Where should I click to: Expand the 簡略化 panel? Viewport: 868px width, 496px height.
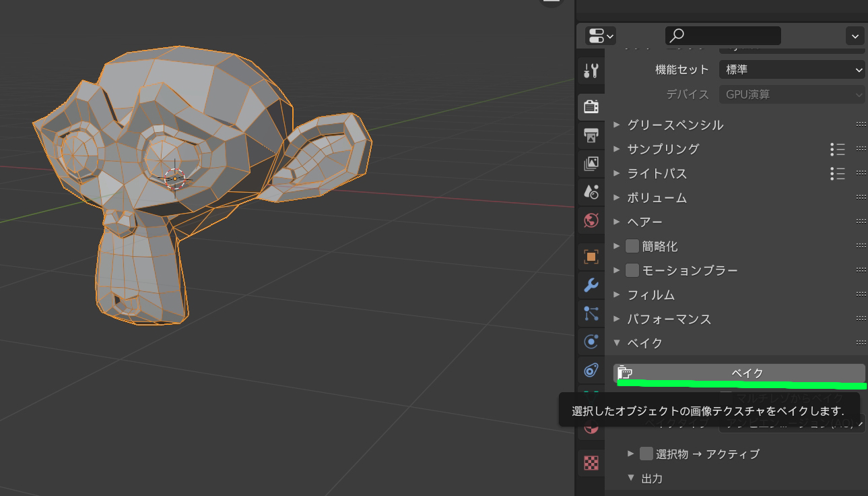(616, 246)
